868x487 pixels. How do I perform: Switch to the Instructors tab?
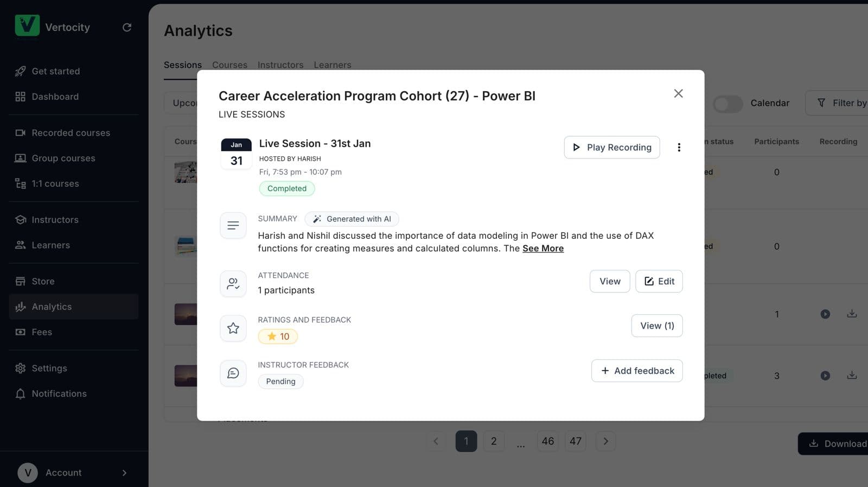point(280,65)
